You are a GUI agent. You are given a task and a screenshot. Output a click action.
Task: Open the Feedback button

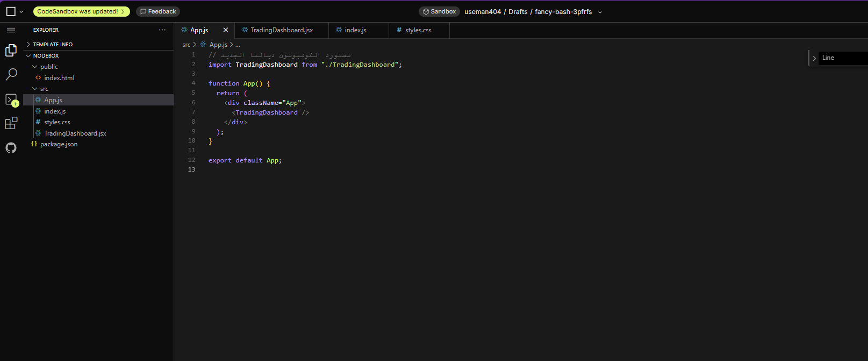pos(158,11)
